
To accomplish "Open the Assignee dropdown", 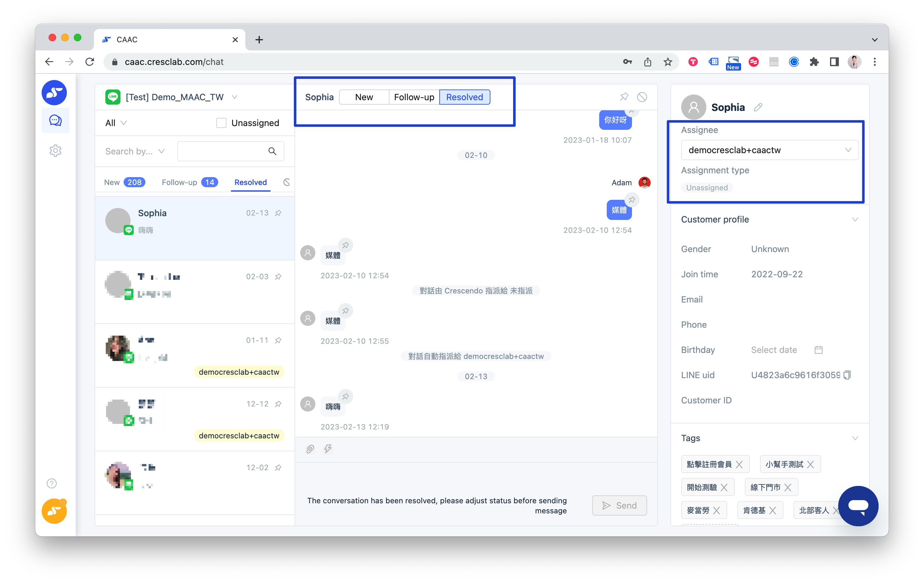I will click(769, 150).
